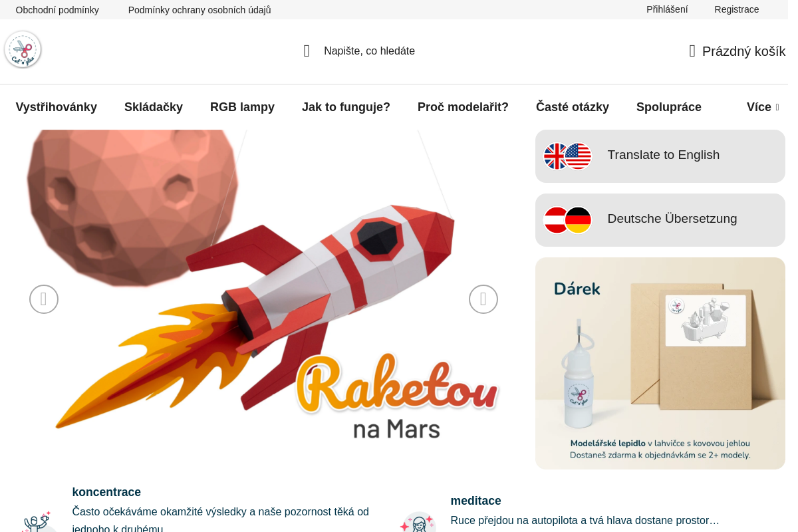Image resolution: width=798 pixels, height=532 pixels.
Task: Advance to next carousel slide
Action: [x=483, y=299]
